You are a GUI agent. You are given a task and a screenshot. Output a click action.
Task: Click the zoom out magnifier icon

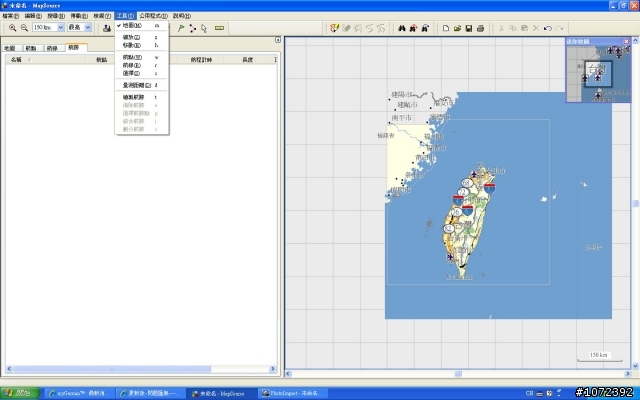[x=24, y=28]
